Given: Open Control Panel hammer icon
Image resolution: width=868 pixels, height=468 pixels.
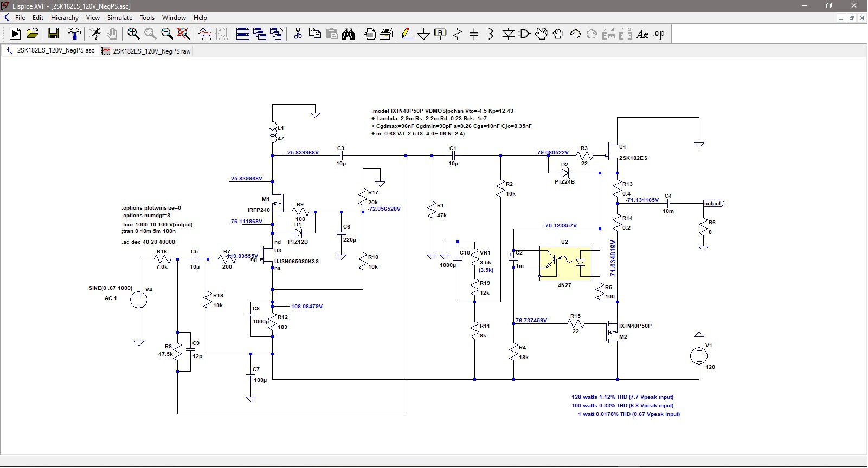Looking at the screenshot, I should coord(74,34).
